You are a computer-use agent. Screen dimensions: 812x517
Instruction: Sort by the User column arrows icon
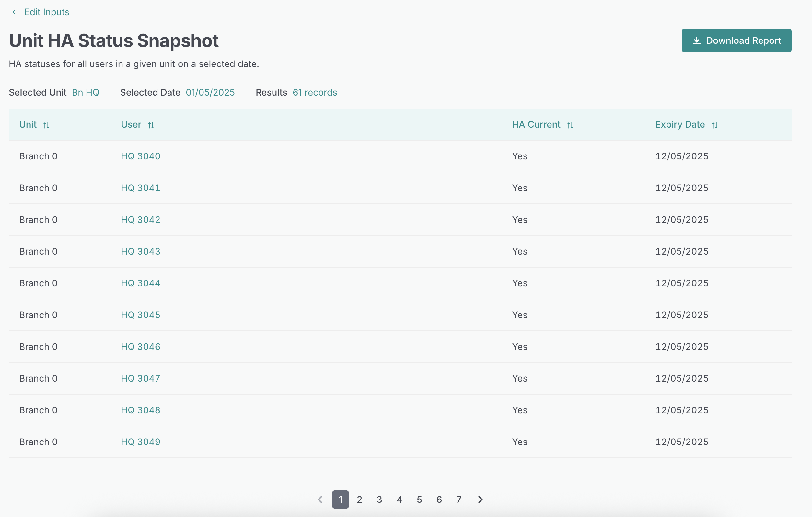point(151,125)
